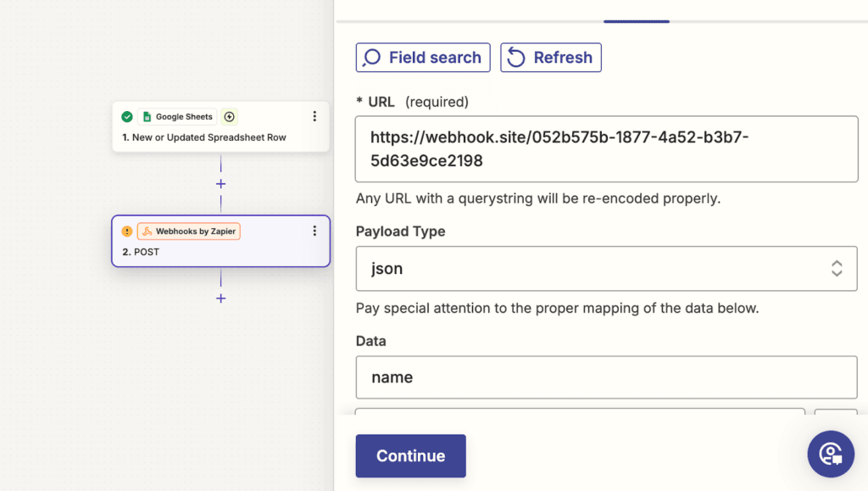Open three-dot menu on Google Sheets step
Screen dimensions: 868x491
coord(314,117)
